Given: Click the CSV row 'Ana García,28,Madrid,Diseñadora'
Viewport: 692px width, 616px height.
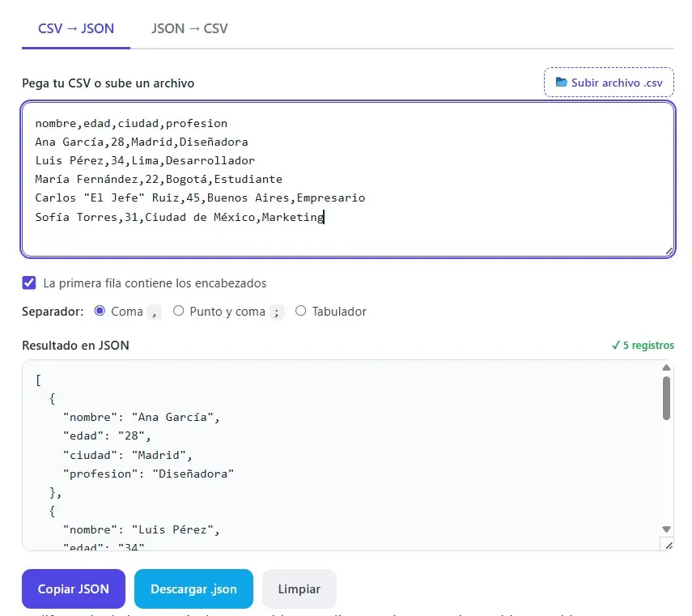Looking at the screenshot, I should pos(142,142).
